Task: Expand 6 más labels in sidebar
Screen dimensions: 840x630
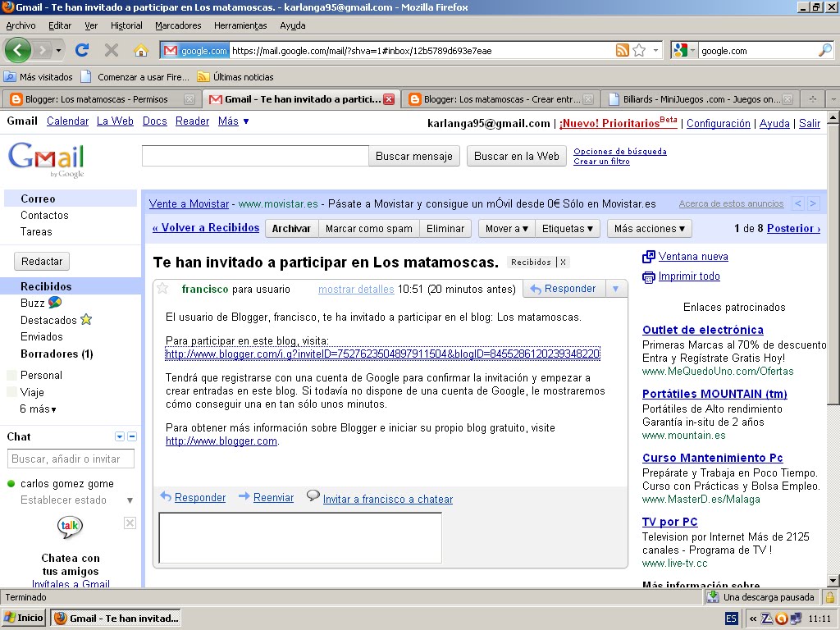Action: [38, 409]
